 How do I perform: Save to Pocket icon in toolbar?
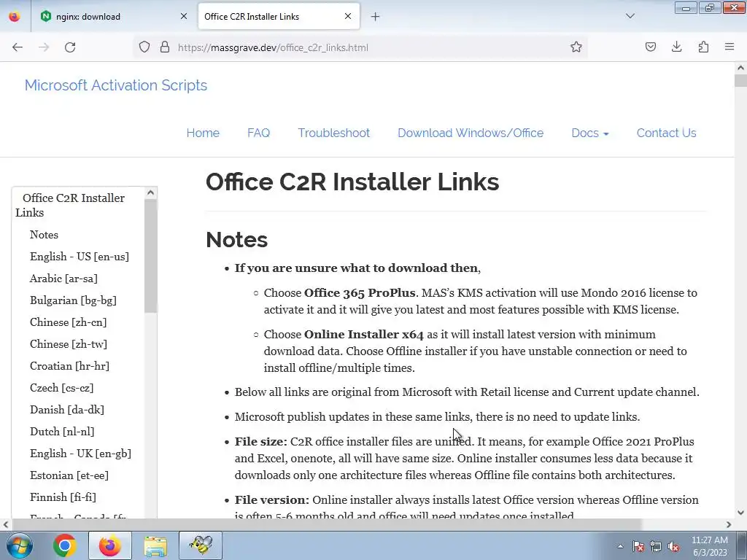click(x=650, y=47)
